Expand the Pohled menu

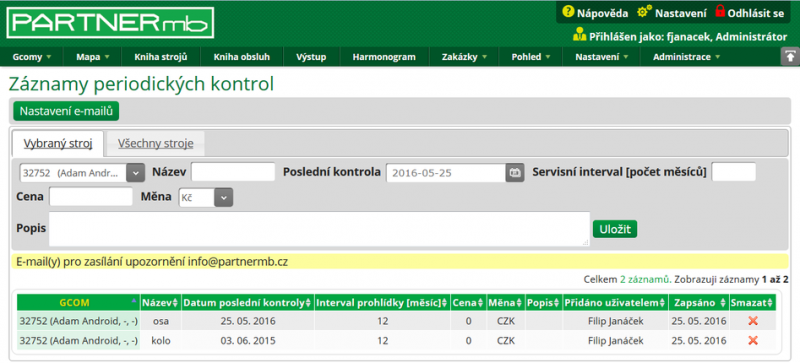pyautogui.click(x=531, y=57)
